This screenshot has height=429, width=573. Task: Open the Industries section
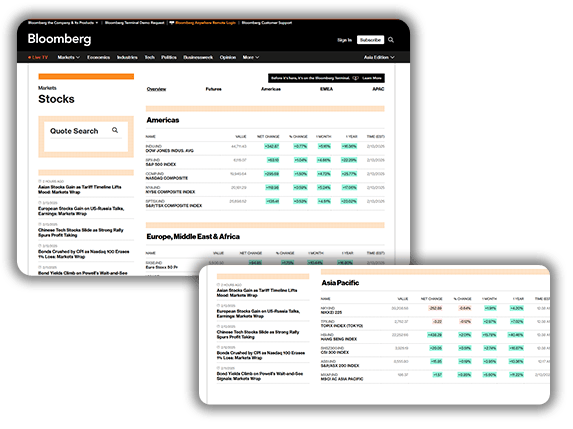[x=127, y=57]
